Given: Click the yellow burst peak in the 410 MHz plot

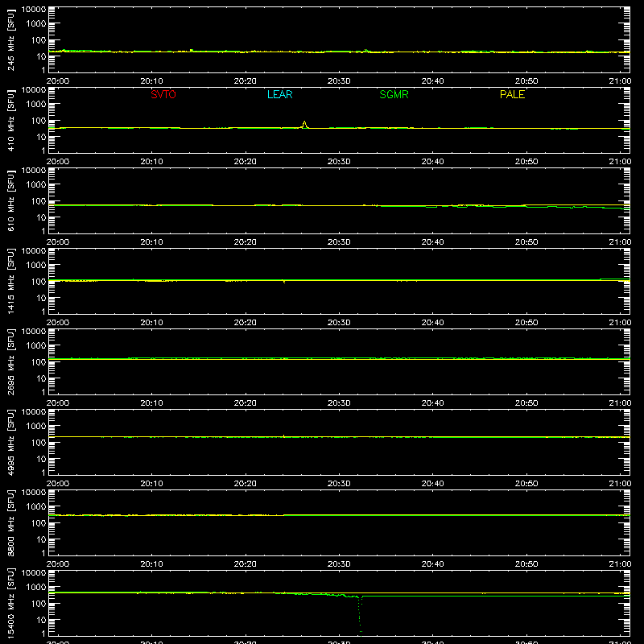Looking at the screenshot, I should point(304,124).
